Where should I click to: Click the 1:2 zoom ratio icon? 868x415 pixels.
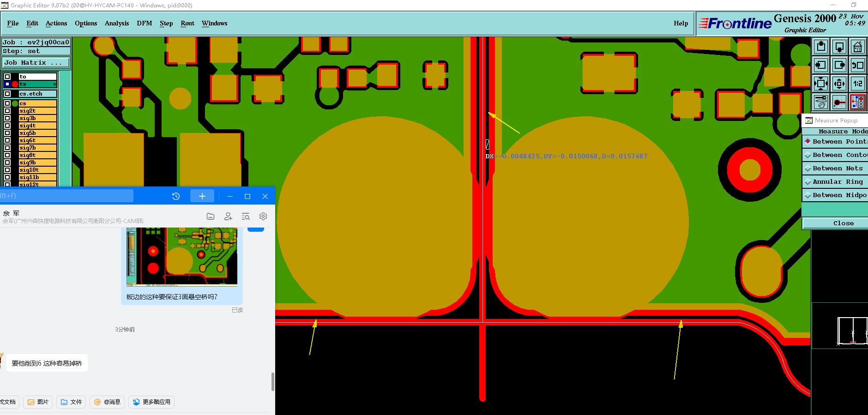[x=857, y=84]
